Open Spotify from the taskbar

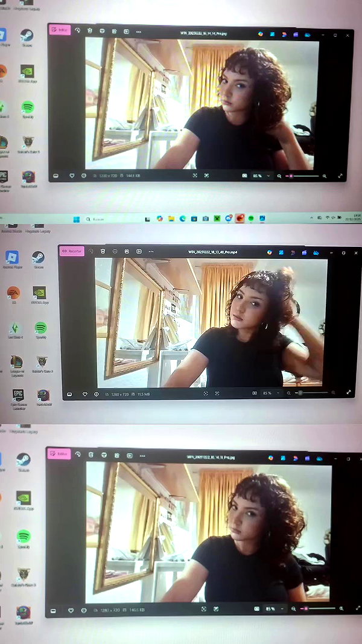coord(251,218)
